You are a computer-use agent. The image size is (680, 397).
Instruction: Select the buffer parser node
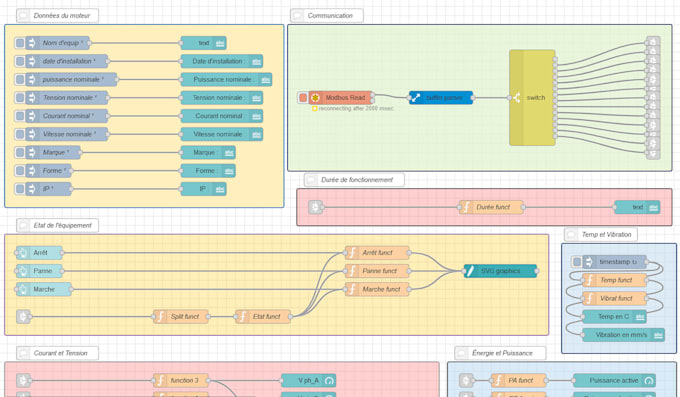[x=441, y=98]
